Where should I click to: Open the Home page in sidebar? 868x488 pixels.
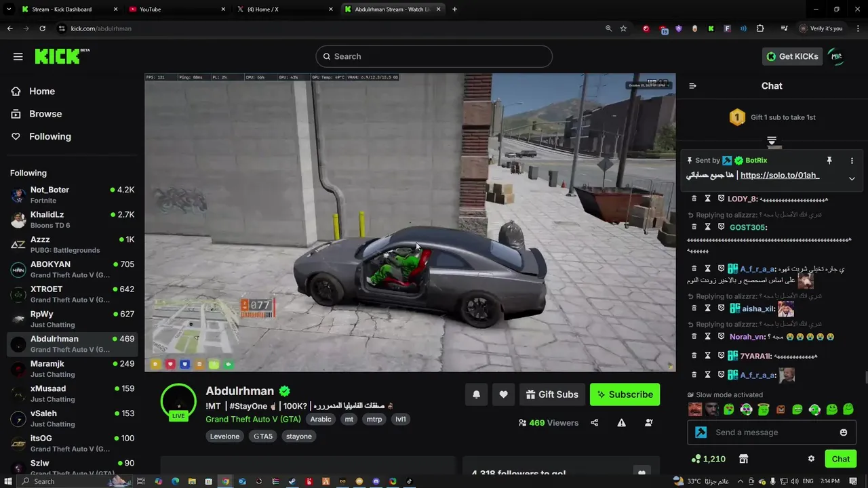pos(42,91)
